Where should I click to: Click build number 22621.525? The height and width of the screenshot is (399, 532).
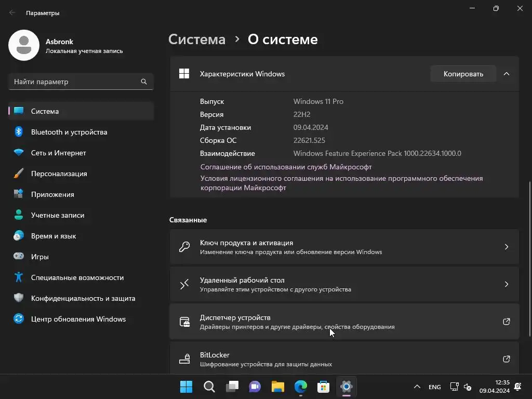click(309, 140)
